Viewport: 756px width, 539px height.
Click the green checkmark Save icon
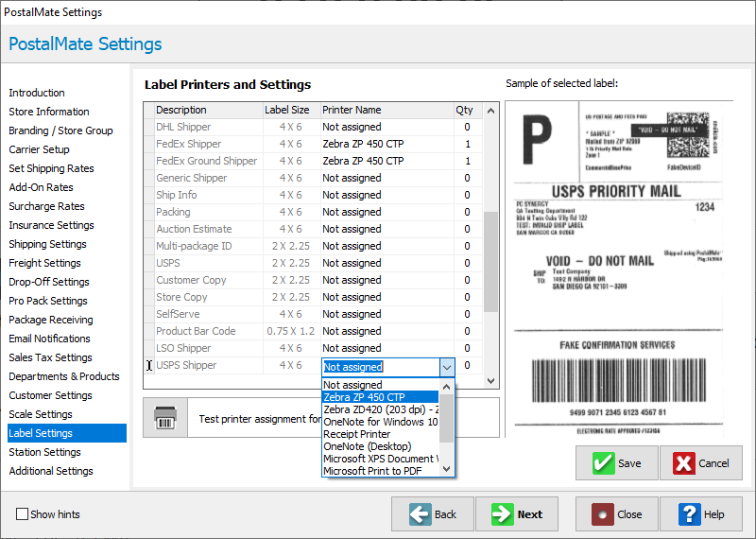[603, 463]
